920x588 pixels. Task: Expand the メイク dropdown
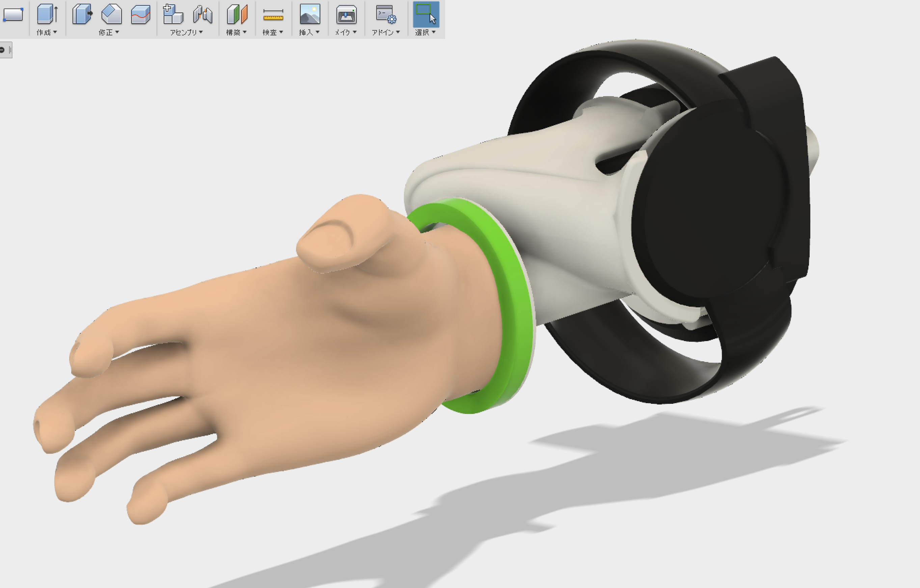(x=346, y=32)
